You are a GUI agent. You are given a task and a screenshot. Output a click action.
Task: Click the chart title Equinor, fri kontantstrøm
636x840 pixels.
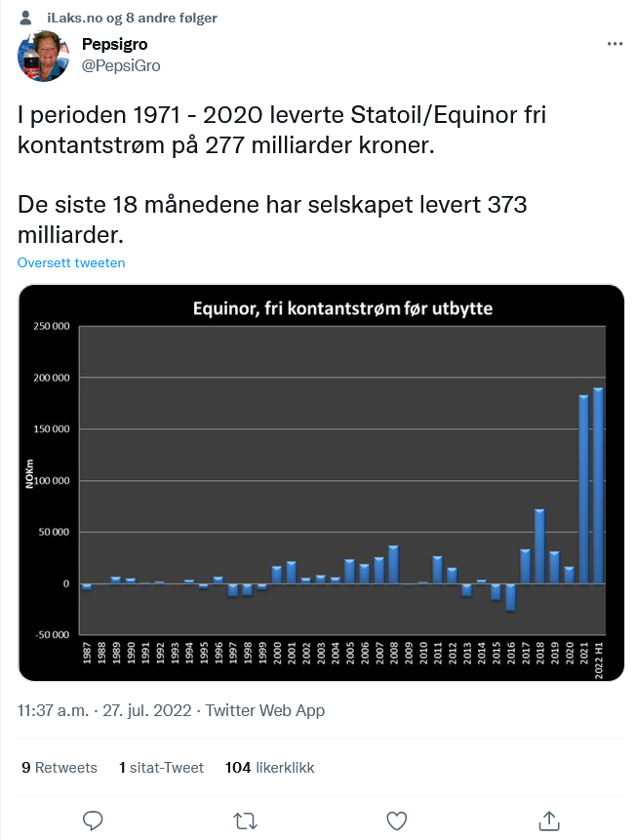(x=342, y=308)
